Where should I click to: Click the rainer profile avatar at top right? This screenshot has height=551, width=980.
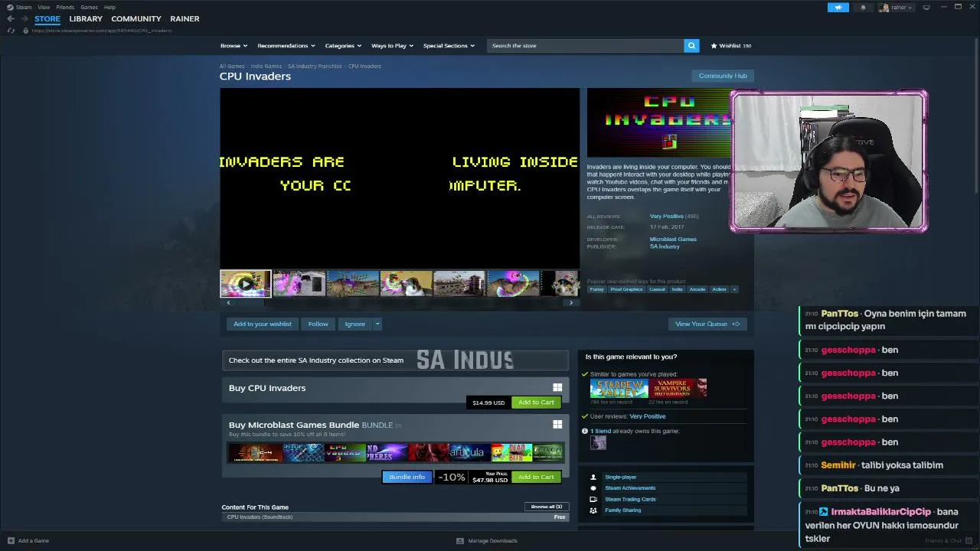pyautogui.click(x=884, y=8)
